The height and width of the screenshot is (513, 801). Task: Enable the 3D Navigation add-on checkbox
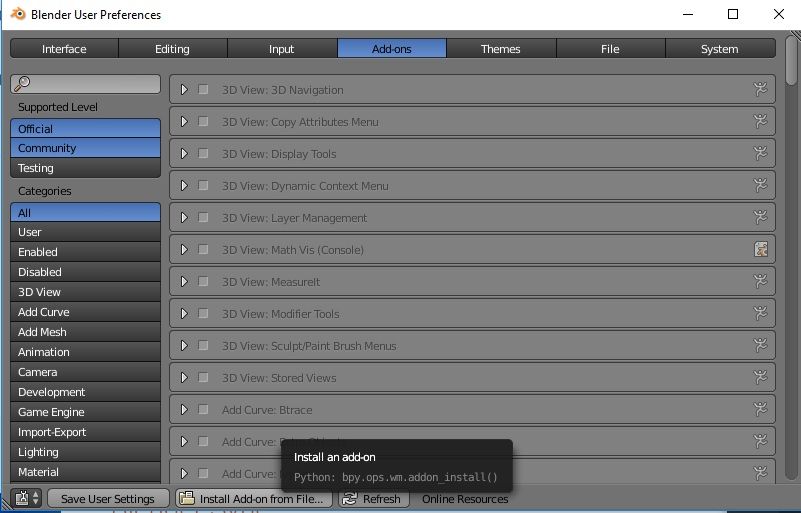click(203, 89)
